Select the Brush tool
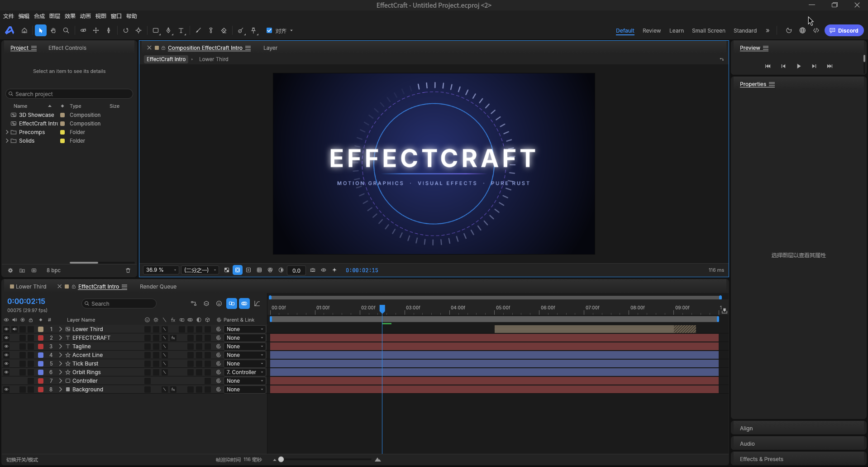Screen dimensions: 868x467 coord(198,30)
